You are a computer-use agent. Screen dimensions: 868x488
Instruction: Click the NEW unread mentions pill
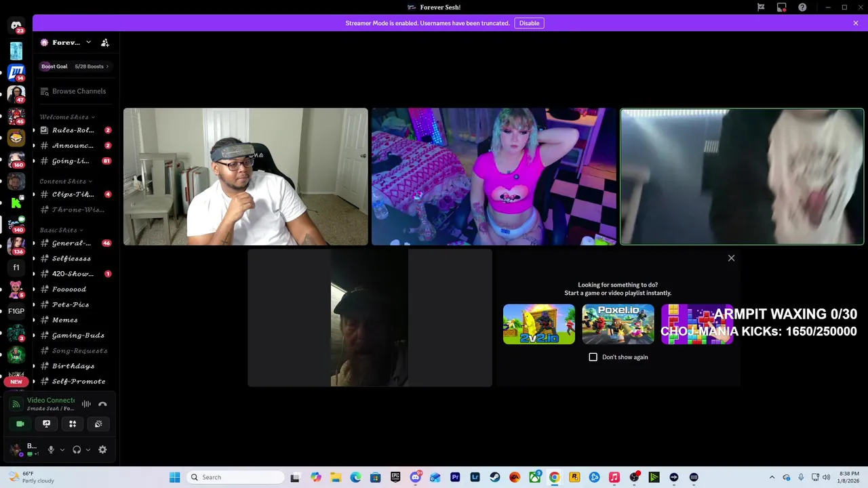tap(16, 382)
